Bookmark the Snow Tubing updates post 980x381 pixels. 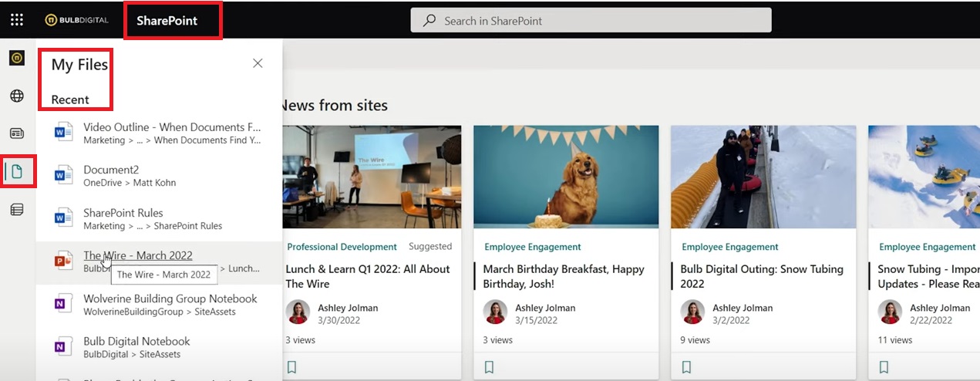884,367
